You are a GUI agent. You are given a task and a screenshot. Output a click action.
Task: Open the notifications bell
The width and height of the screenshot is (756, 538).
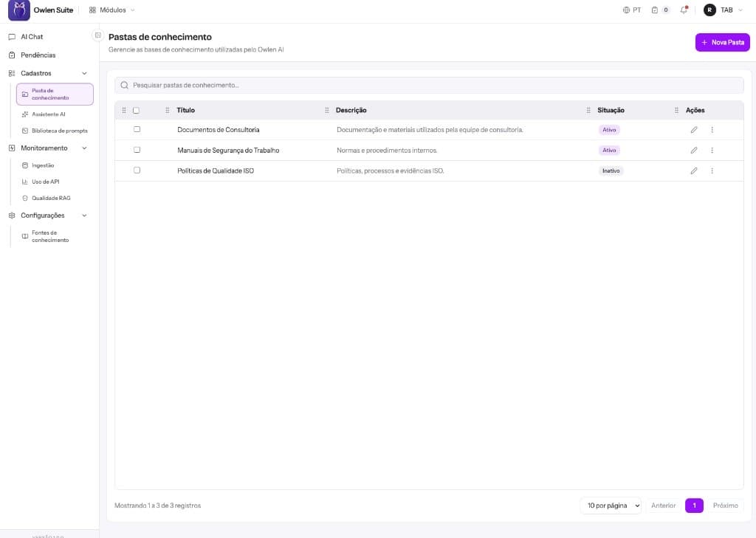click(x=684, y=10)
